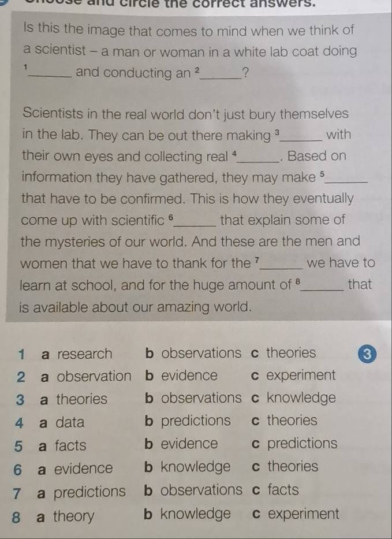392x539 pixels.
Task: Select option b evidence in question 2
Action: pyautogui.click(x=181, y=376)
